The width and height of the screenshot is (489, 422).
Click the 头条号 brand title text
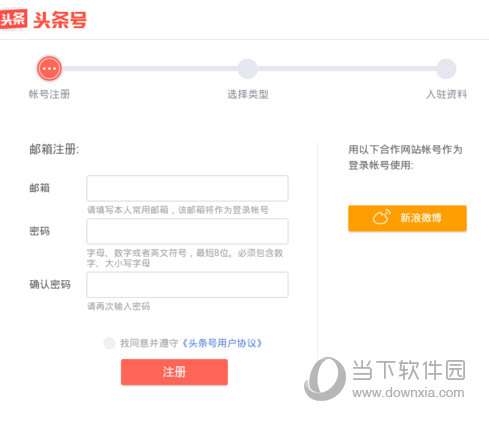60,20
